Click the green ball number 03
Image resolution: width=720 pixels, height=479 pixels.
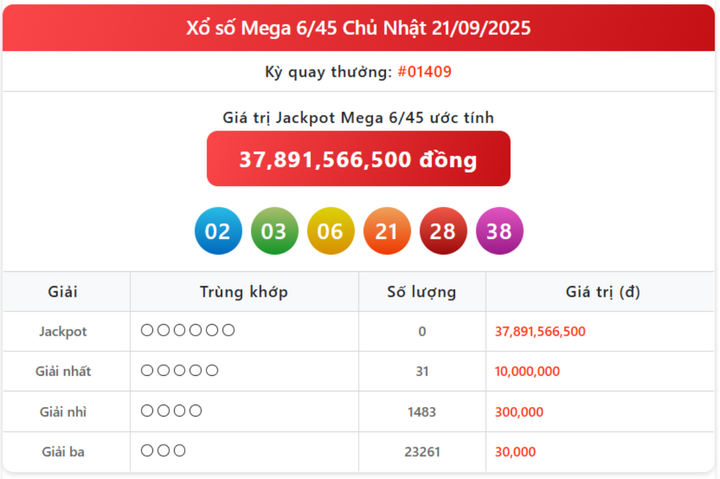274,232
